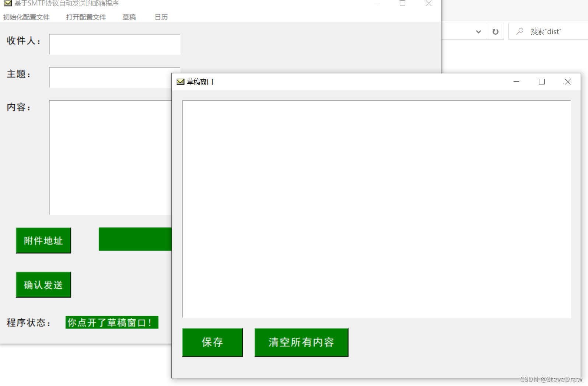Click the envelope icon in 草稿窗口 title bar
The width and height of the screenshot is (588, 386).
click(x=181, y=81)
